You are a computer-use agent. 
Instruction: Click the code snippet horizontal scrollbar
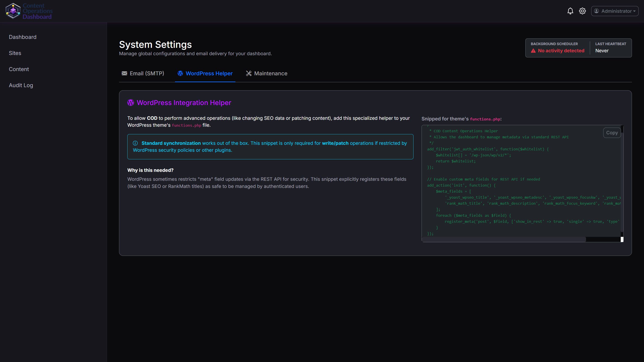pos(504,239)
